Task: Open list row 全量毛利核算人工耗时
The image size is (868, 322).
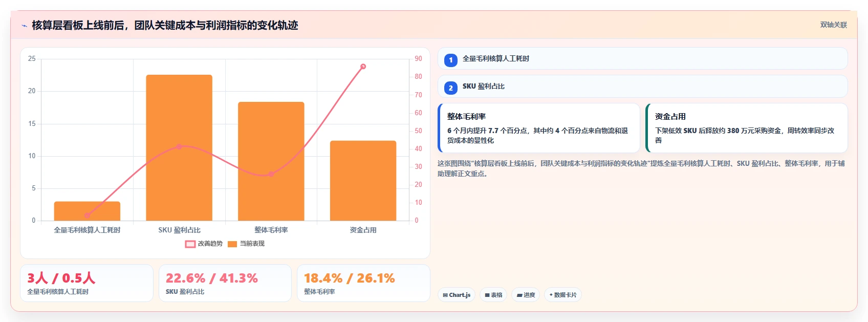Action: (x=642, y=58)
